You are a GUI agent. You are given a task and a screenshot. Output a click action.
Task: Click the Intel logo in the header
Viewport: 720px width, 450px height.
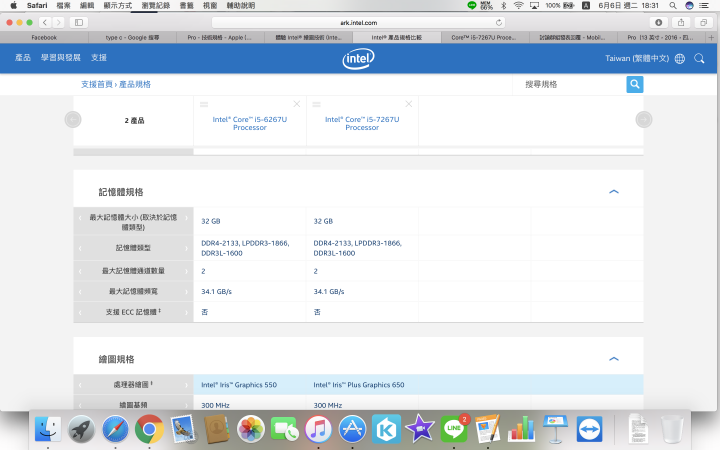point(359,59)
